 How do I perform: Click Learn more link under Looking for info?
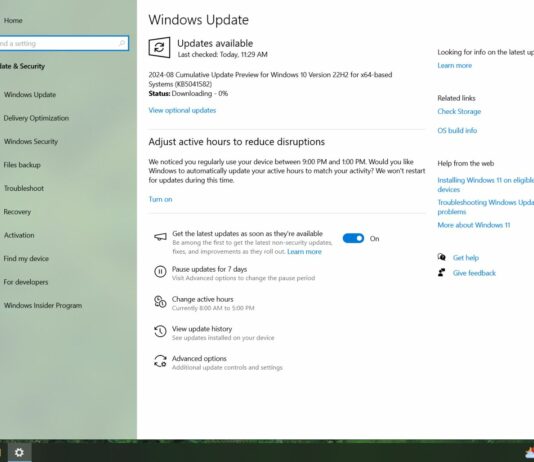455,65
